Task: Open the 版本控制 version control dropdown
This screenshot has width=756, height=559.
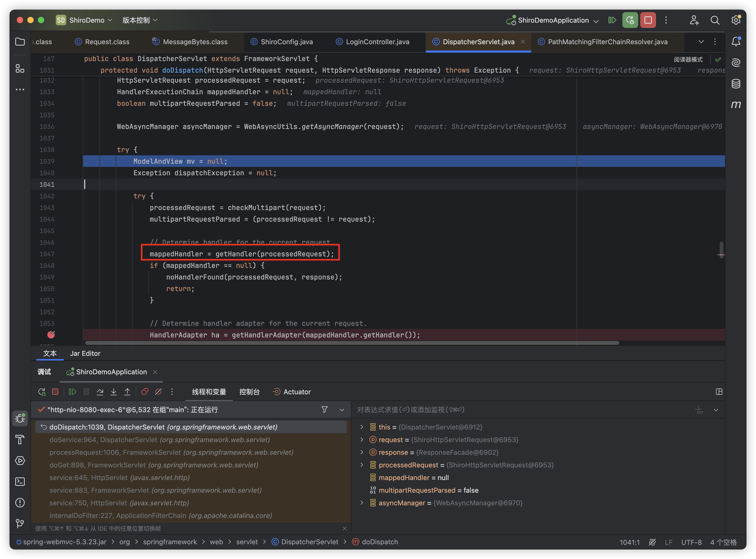Action: (140, 20)
